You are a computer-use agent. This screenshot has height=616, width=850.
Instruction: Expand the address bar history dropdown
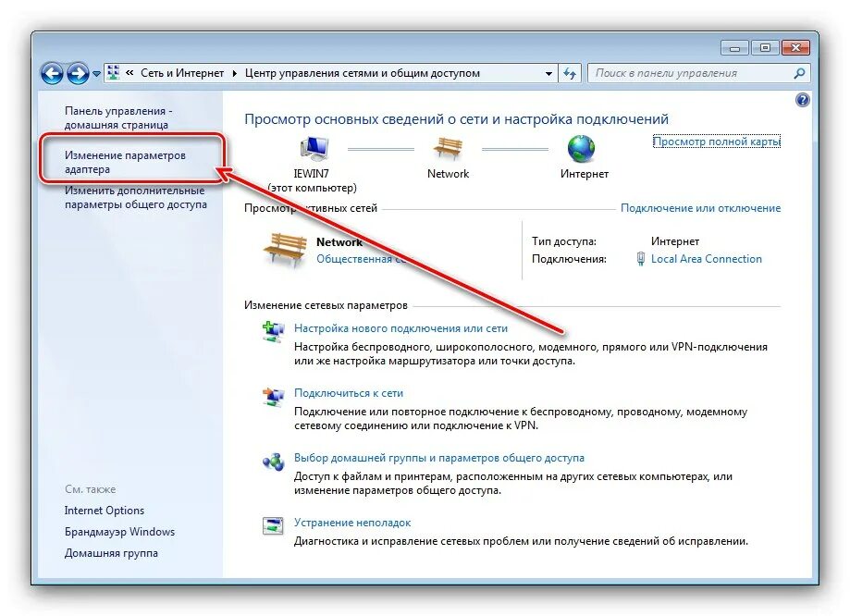[x=548, y=73]
